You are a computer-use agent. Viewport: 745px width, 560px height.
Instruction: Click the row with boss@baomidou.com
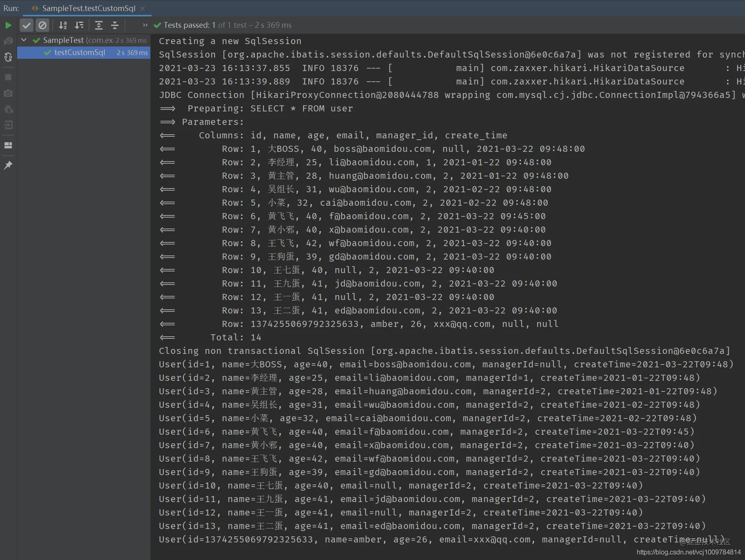[x=372, y=149]
